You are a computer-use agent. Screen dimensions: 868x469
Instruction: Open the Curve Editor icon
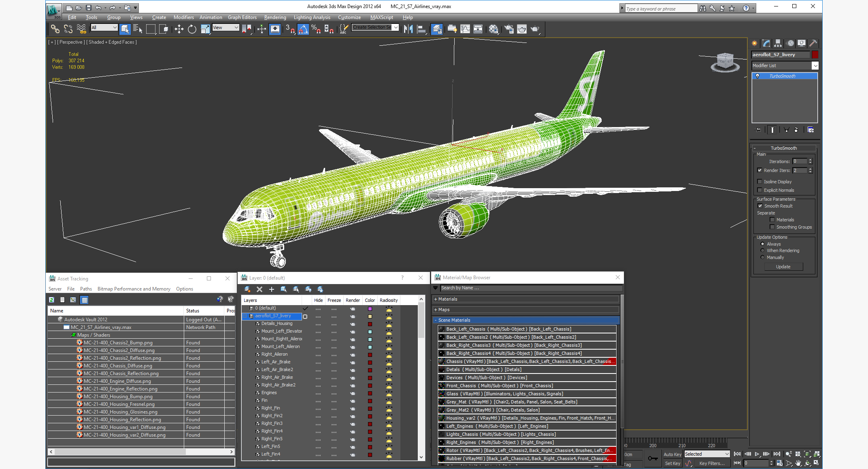pyautogui.click(x=466, y=29)
